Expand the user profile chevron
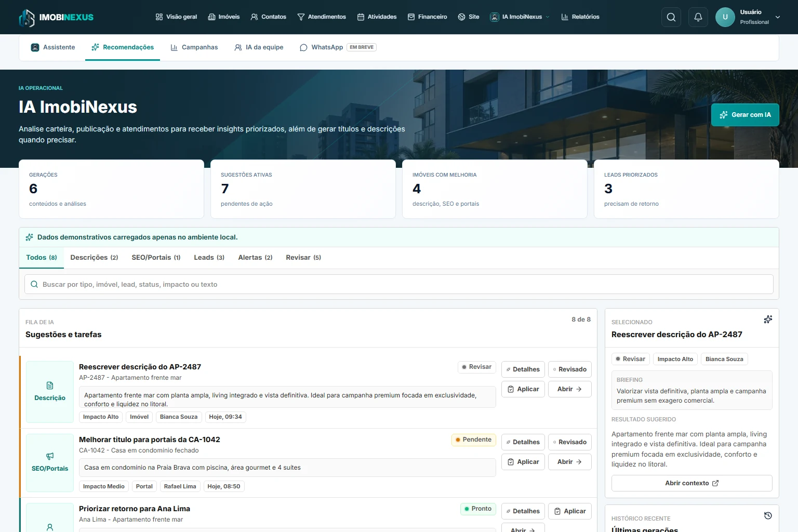798x532 pixels. pyautogui.click(x=778, y=17)
